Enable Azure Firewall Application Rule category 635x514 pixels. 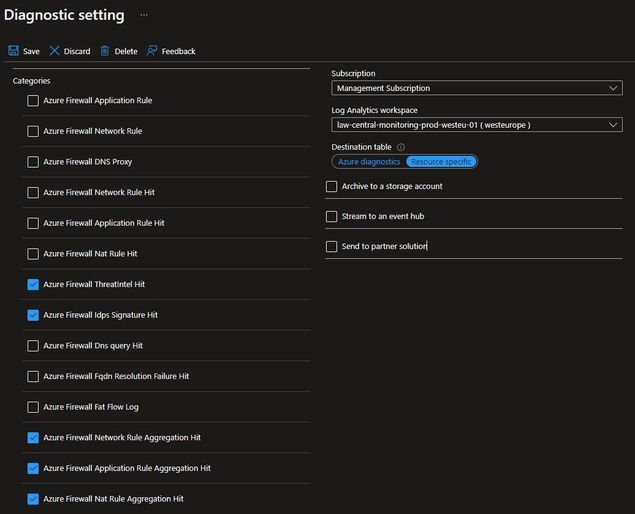(33, 100)
